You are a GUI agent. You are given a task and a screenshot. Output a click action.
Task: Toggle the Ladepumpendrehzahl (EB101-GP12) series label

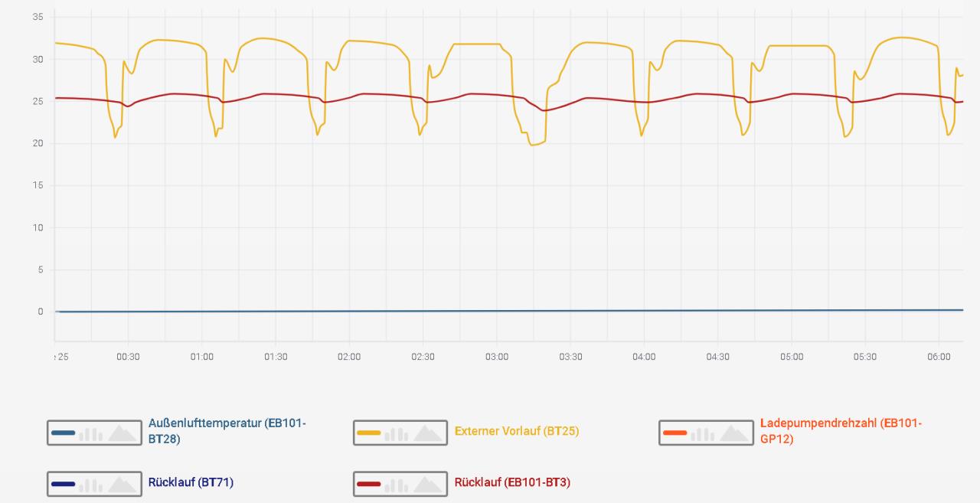840,431
